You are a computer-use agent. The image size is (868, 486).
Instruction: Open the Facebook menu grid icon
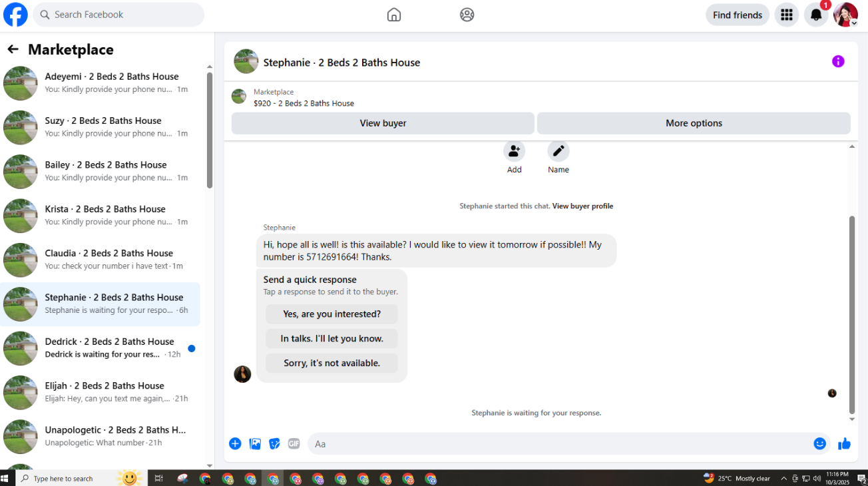point(787,15)
